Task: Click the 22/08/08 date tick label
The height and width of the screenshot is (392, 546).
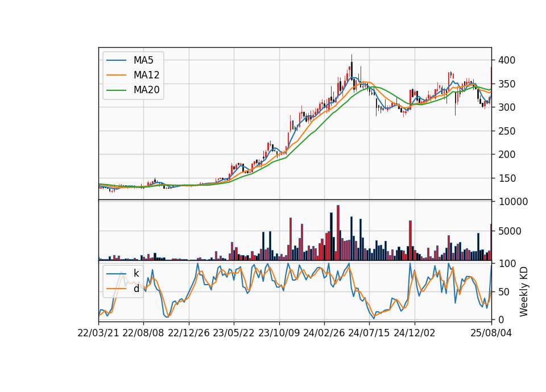Action: (x=143, y=333)
